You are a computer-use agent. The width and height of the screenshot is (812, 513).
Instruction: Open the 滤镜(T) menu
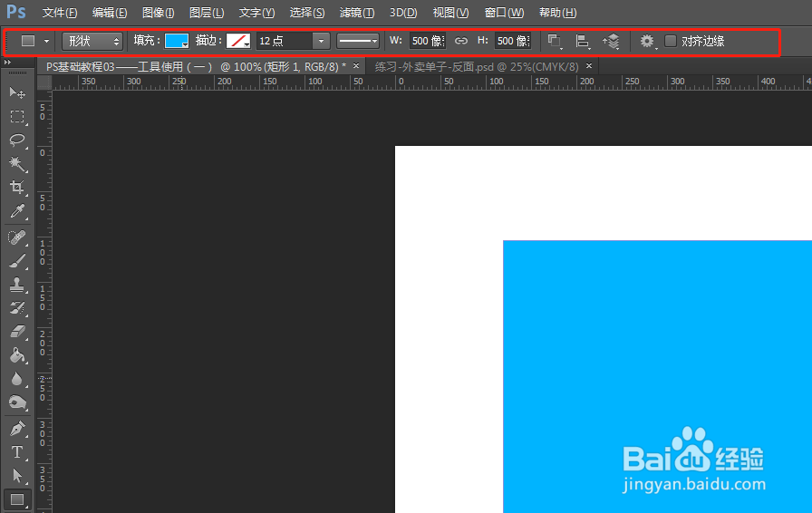(x=357, y=13)
